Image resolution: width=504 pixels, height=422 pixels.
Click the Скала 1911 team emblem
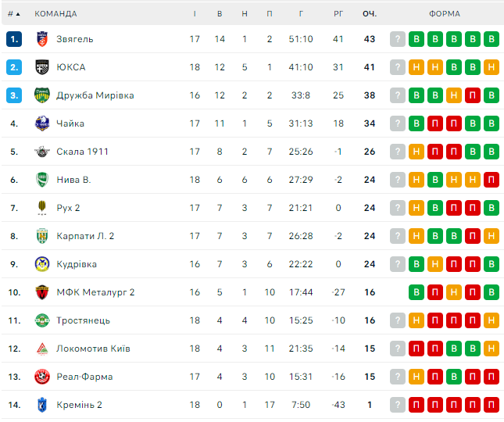click(42, 152)
